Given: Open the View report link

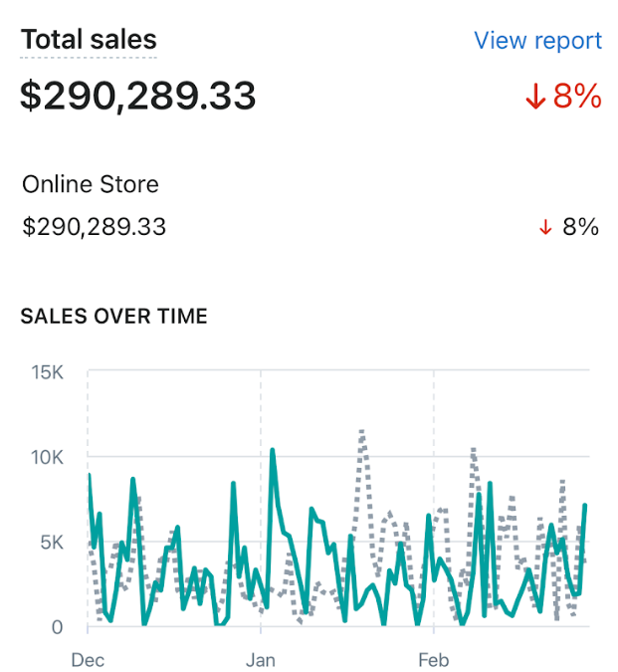Looking at the screenshot, I should coord(537,41).
